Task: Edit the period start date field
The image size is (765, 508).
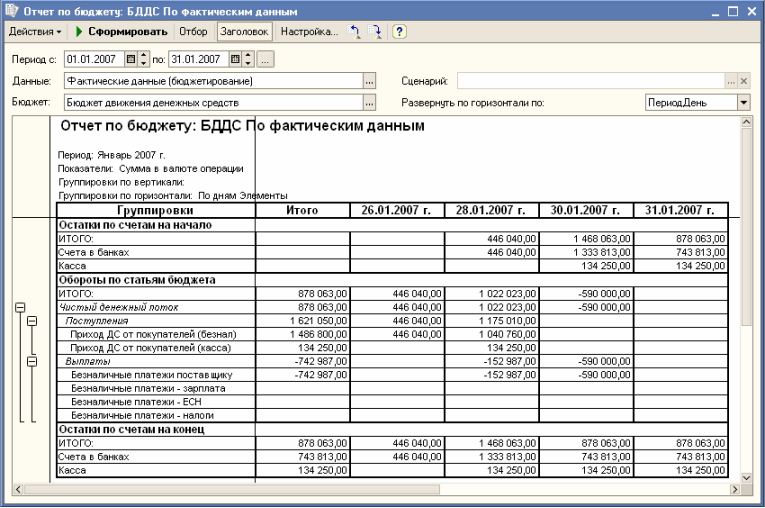Action: click(x=94, y=60)
